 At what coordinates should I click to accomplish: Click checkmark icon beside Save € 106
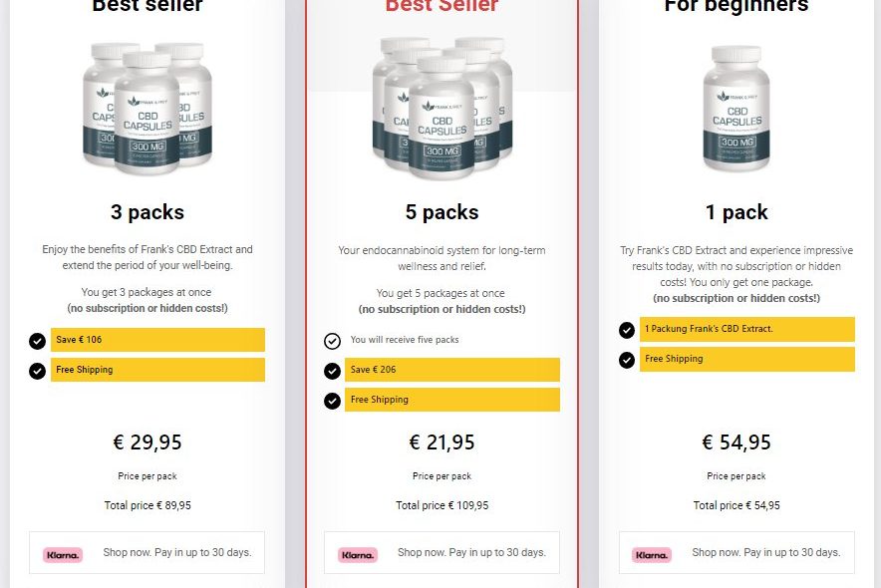(37, 341)
